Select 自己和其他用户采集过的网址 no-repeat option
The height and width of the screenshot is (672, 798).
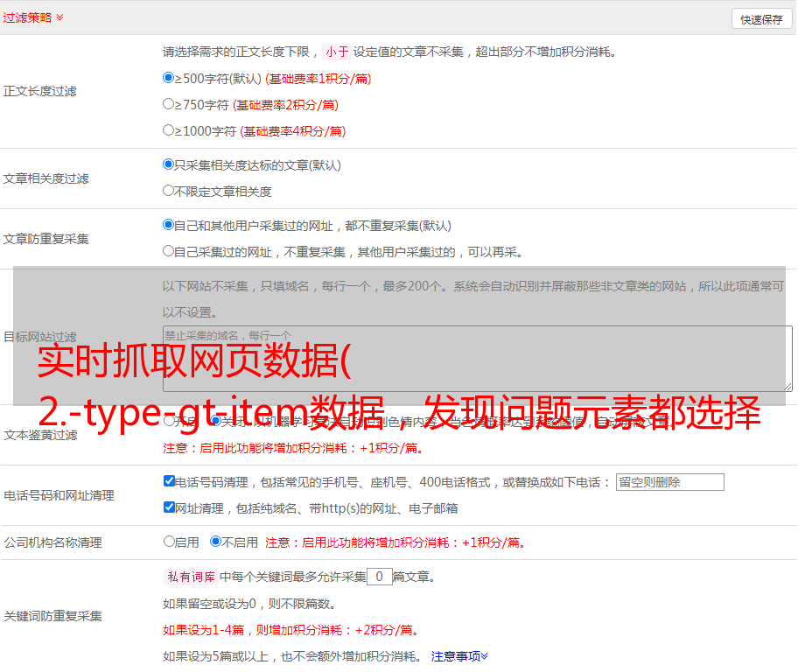pos(168,225)
